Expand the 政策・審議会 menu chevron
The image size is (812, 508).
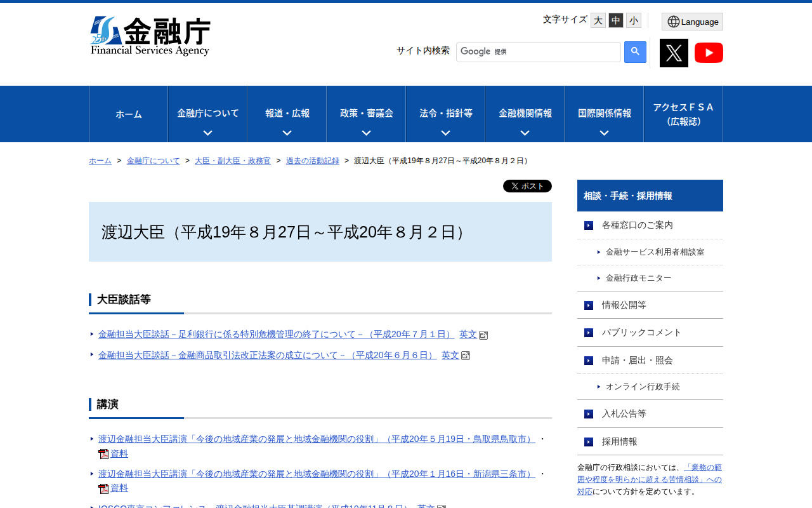366,133
